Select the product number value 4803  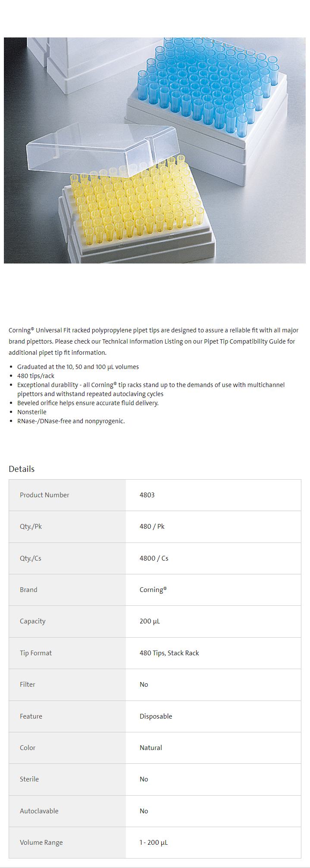(x=147, y=495)
